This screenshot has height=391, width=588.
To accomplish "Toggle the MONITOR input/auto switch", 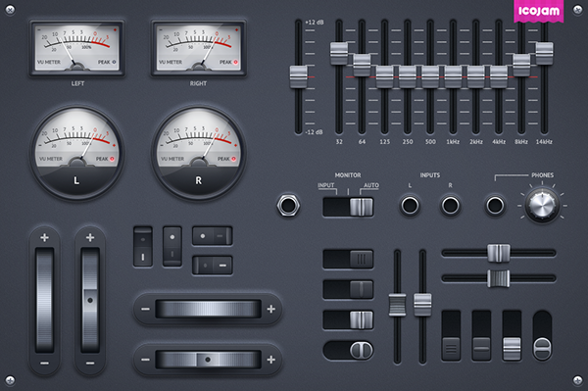I will coord(348,207).
